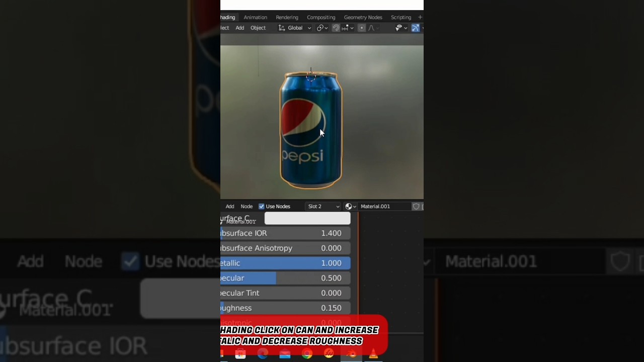Open the proportional editing falloff menu
This screenshot has width=644, height=362.
[373, 28]
